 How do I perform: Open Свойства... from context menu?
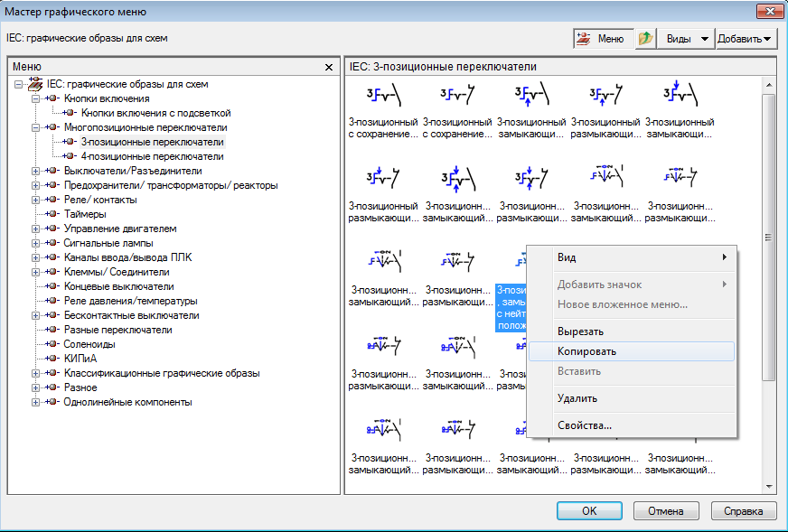click(631, 425)
